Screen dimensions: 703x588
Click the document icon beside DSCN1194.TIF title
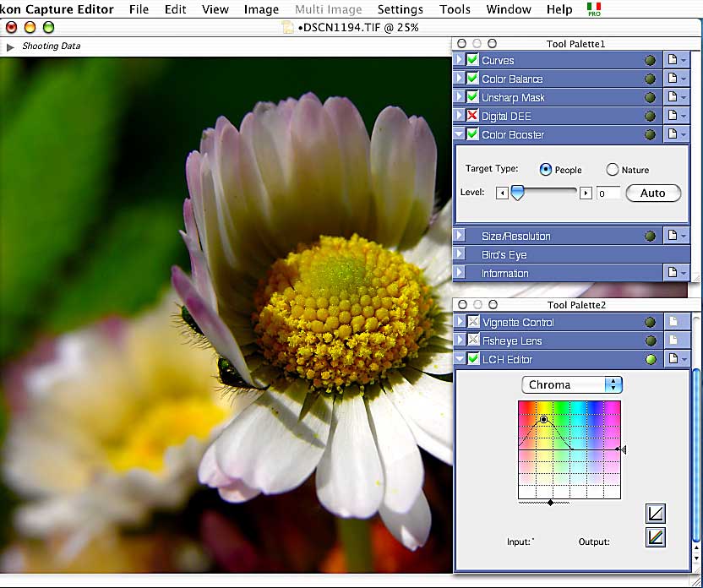(x=288, y=28)
